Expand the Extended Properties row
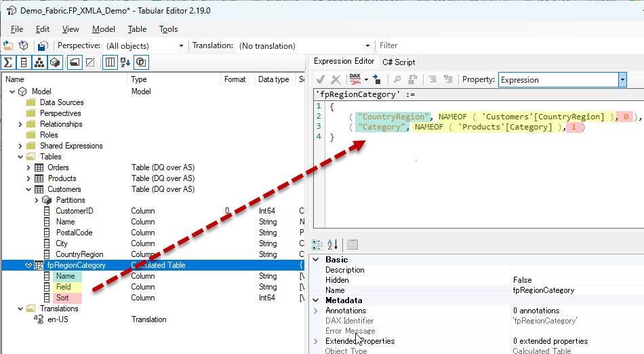The height and width of the screenshot is (354, 644). (x=316, y=341)
